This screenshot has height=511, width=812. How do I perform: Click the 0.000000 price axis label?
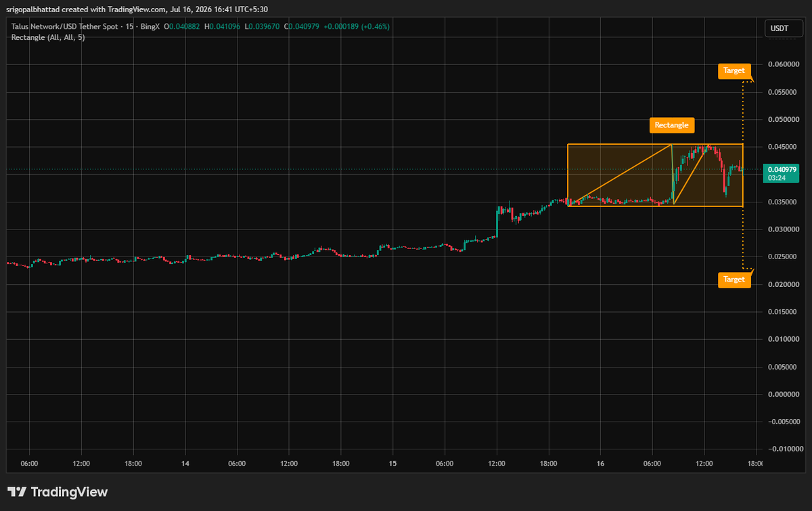click(783, 395)
